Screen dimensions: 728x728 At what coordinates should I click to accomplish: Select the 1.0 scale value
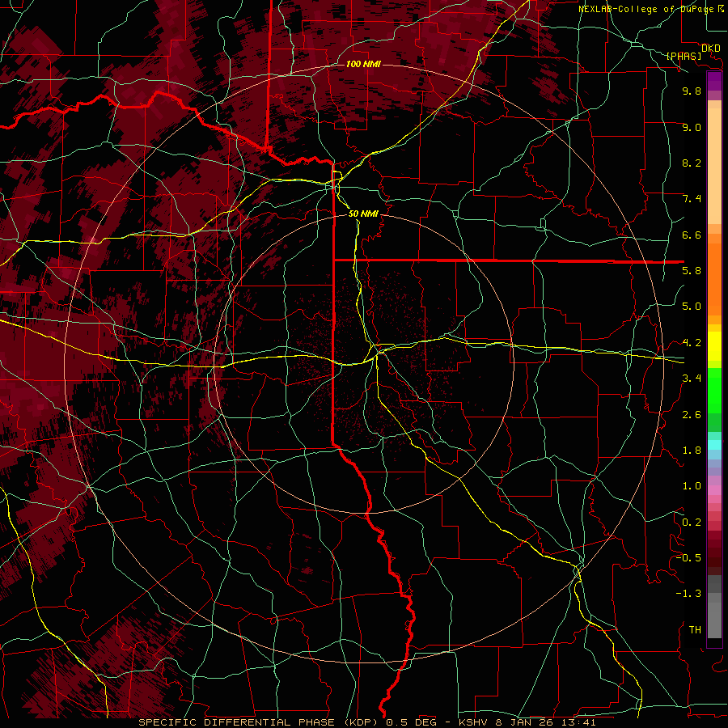(x=692, y=486)
